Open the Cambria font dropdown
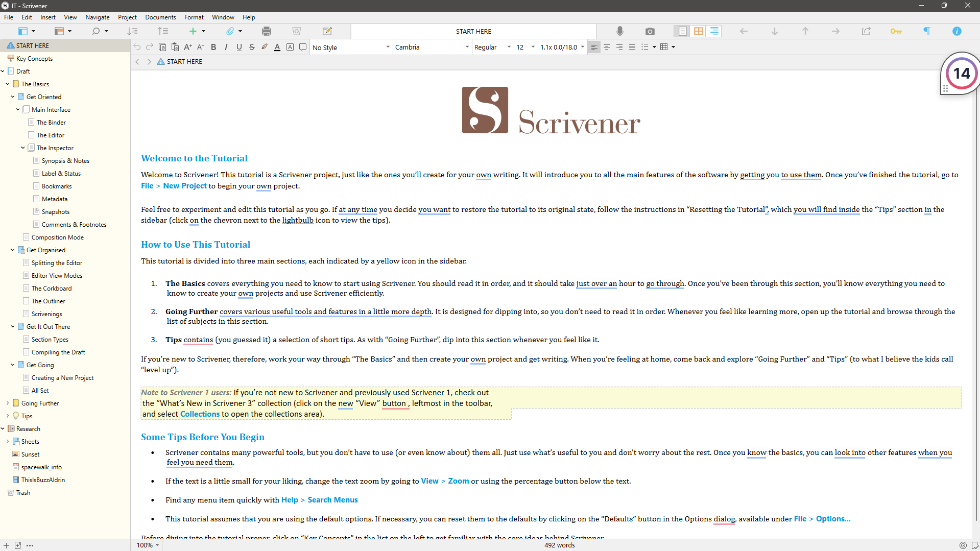The height and width of the screenshot is (551, 980). (432, 47)
